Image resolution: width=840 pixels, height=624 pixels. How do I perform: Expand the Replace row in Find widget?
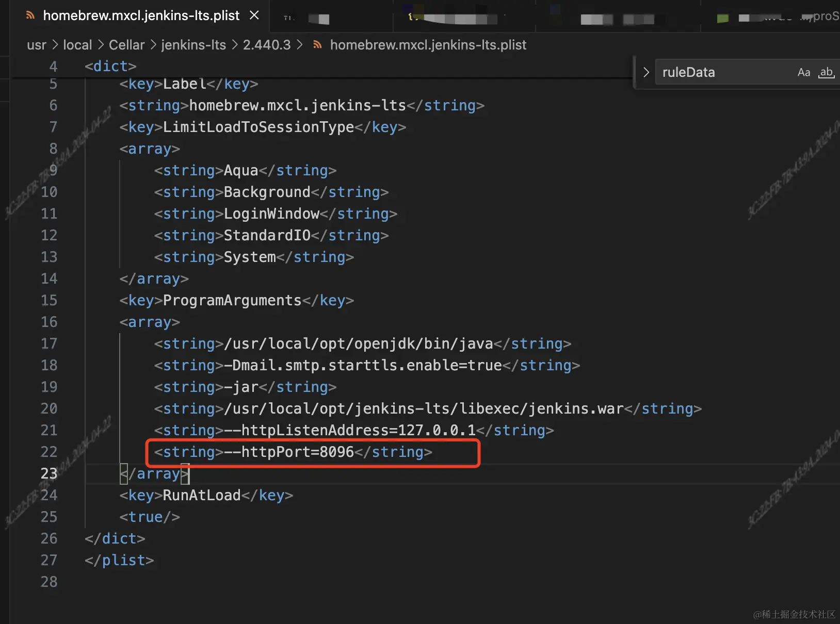pyautogui.click(x=645, y=72)
